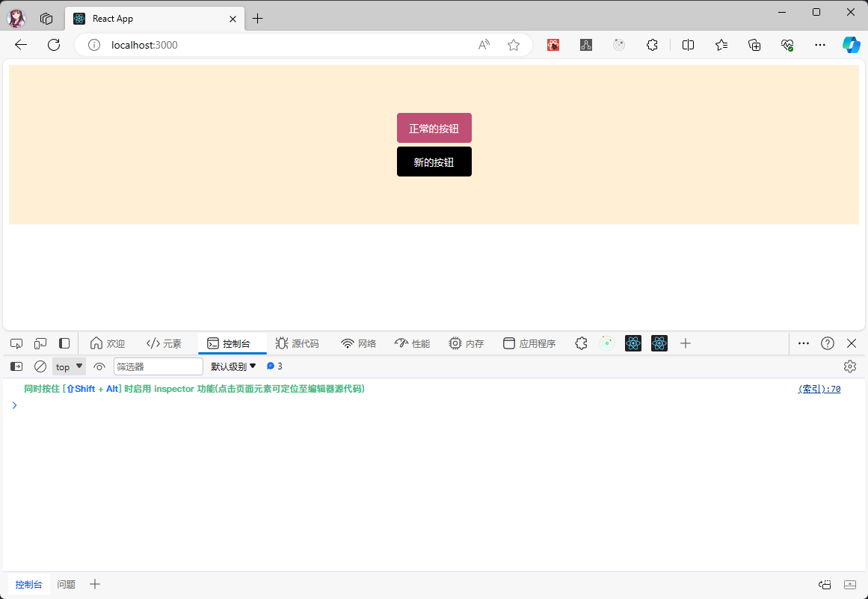Toggle live expression eye icon
This screenshot has width=868, height=599.
coord(99,366)
